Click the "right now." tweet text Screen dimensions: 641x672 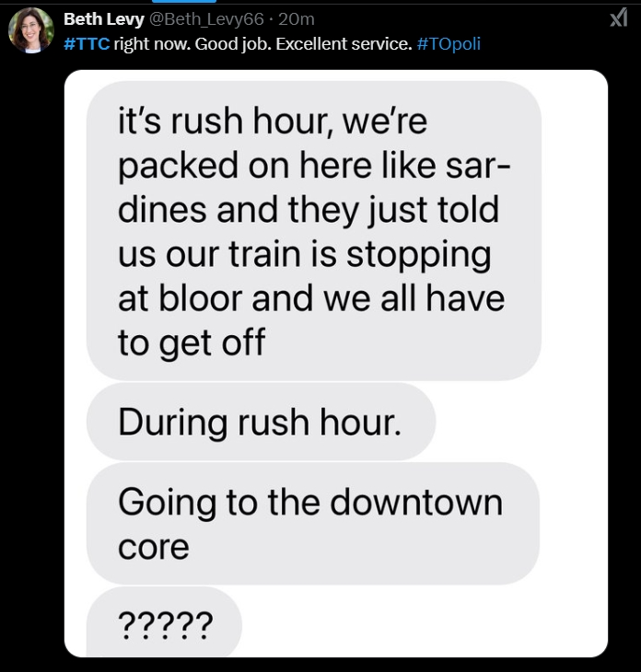point(152,43)
